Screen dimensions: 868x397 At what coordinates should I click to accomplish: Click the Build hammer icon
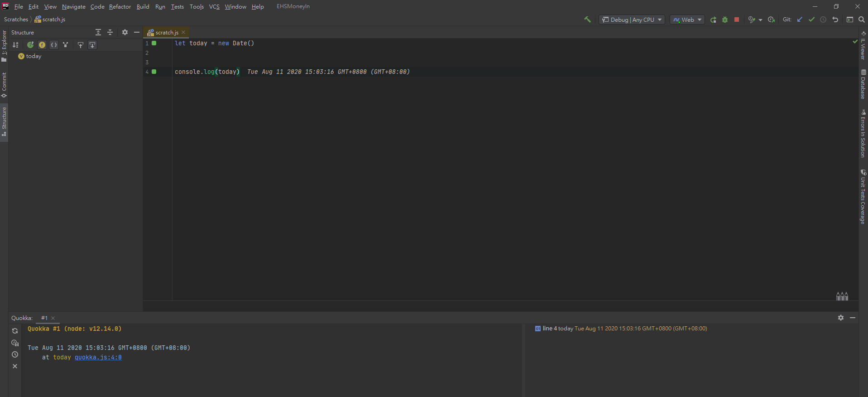tap(588, 19)
